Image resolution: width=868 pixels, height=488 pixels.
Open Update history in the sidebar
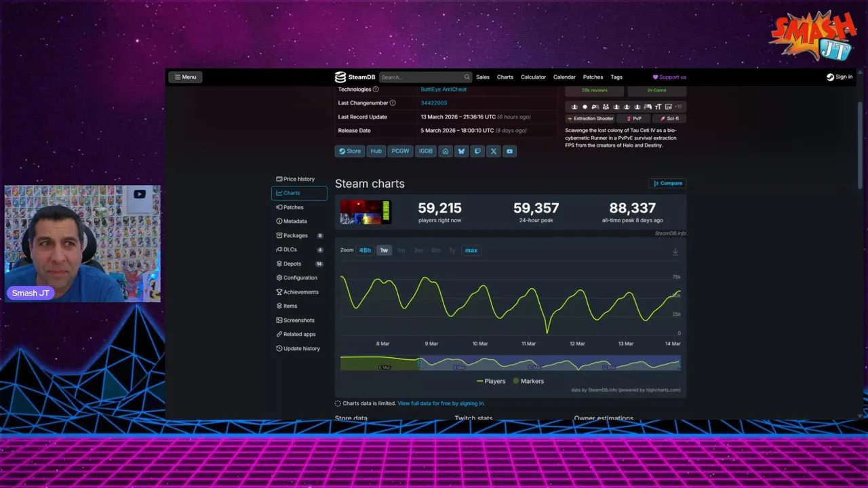point(298,348)
